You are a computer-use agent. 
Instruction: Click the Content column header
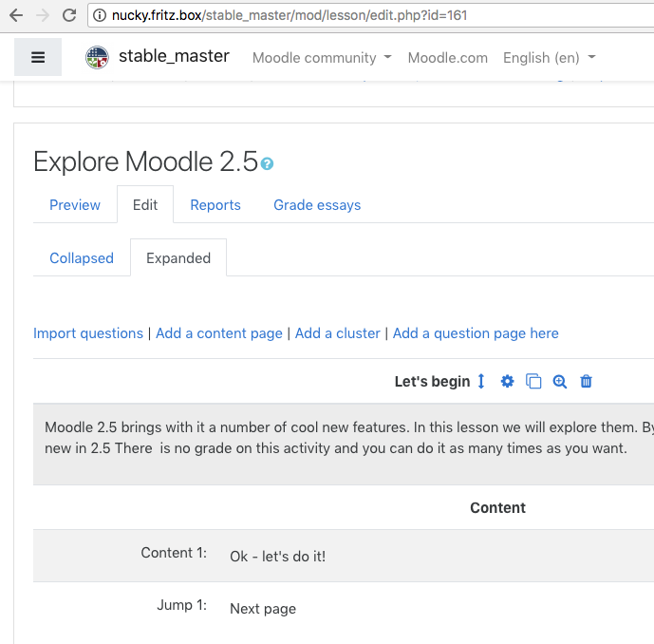click(497, 507)
